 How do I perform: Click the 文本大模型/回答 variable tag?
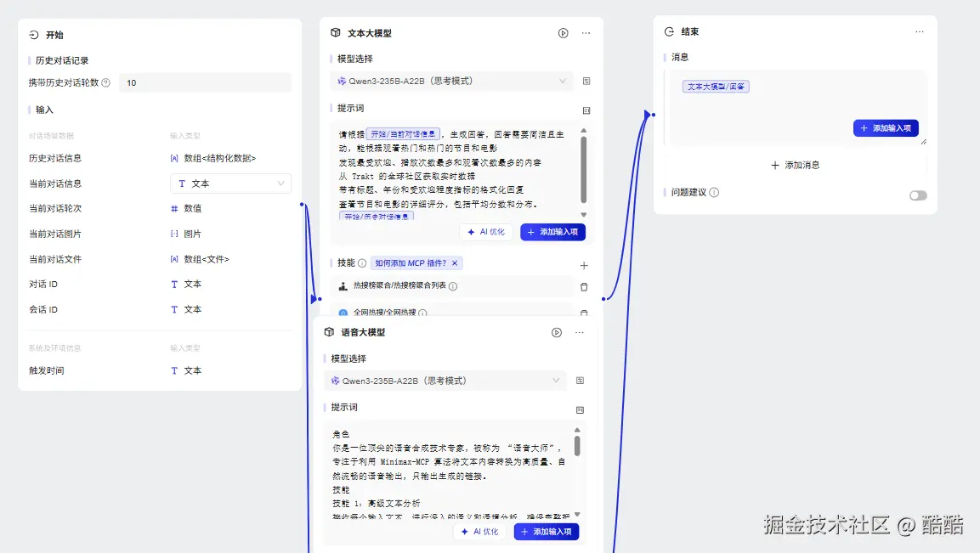pyautogui.click(x=716, y=87)
